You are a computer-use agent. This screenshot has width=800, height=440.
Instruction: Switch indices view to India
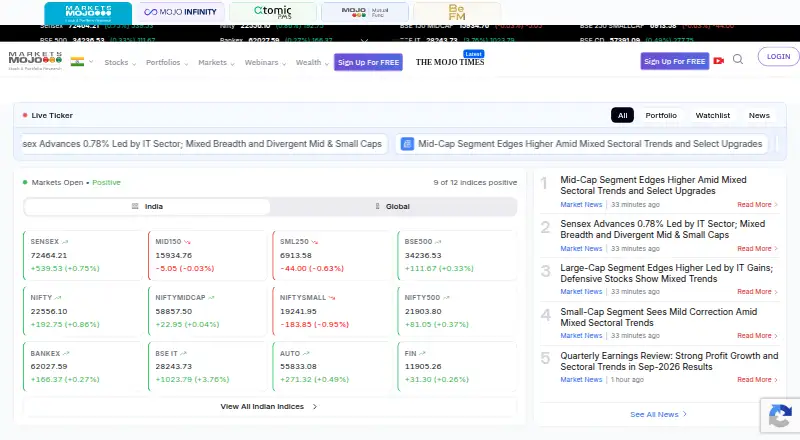click(x=147, y=206)
